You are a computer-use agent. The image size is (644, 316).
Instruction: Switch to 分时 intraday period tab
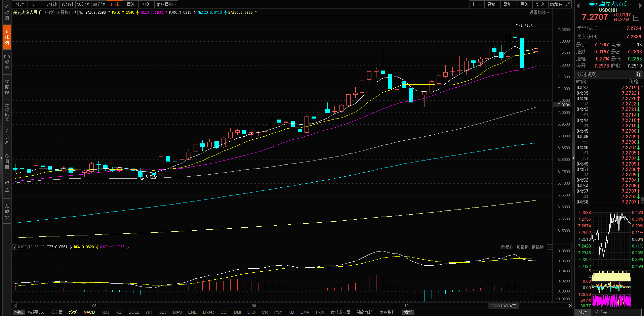pyautogui.click(x=20, y=4)
